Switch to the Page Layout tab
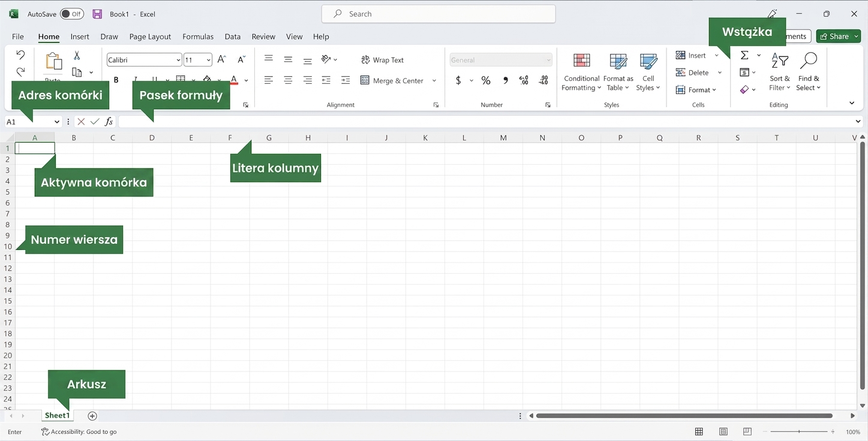The width and height of the screenshot is (868, 441). pos(150,37)
